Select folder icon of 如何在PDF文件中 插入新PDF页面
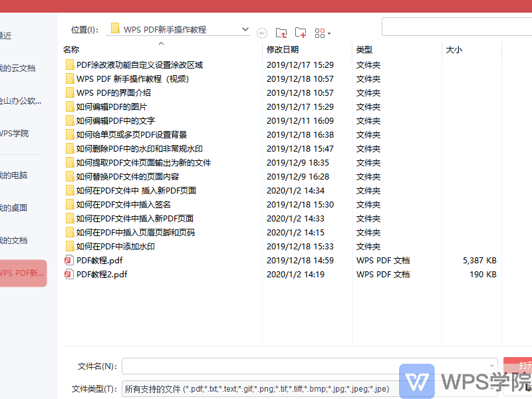This screenshot has width=532, height=399. [70, 190]
